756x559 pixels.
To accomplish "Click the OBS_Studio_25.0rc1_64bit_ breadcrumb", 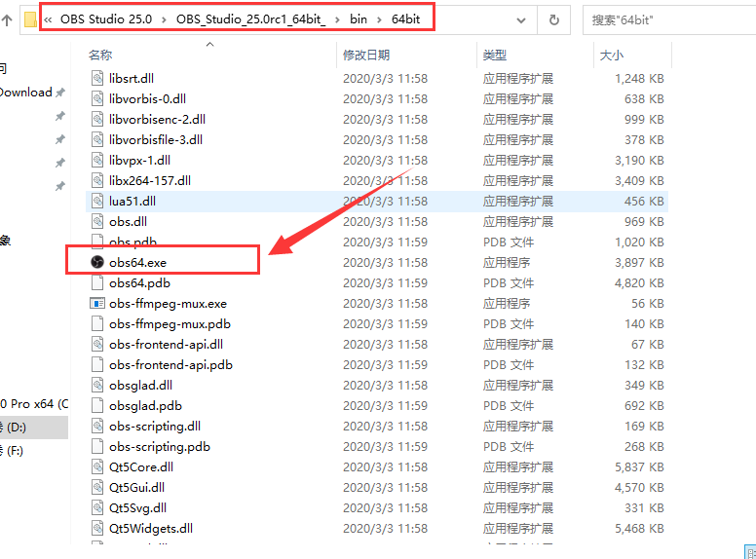I will (250, 19).
